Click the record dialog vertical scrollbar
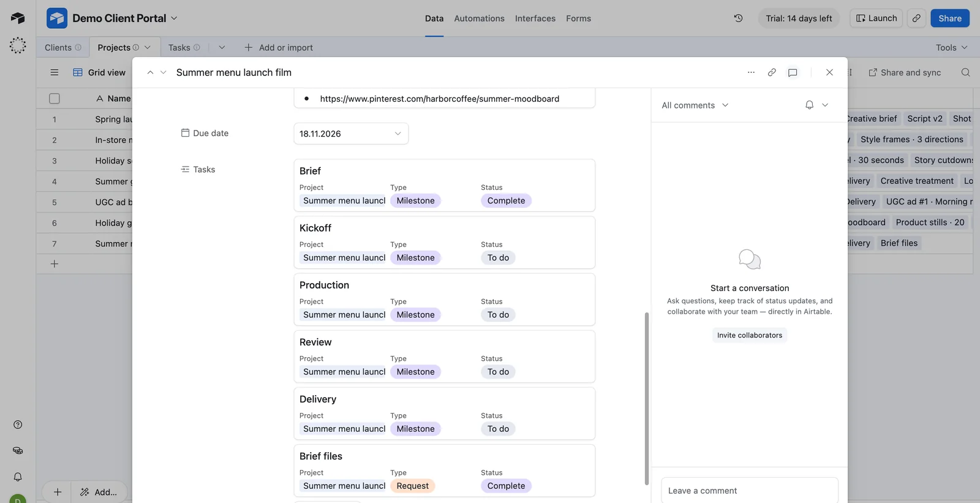Image resolution: width=980 pixels, height=503 pixels. point(646,398)
